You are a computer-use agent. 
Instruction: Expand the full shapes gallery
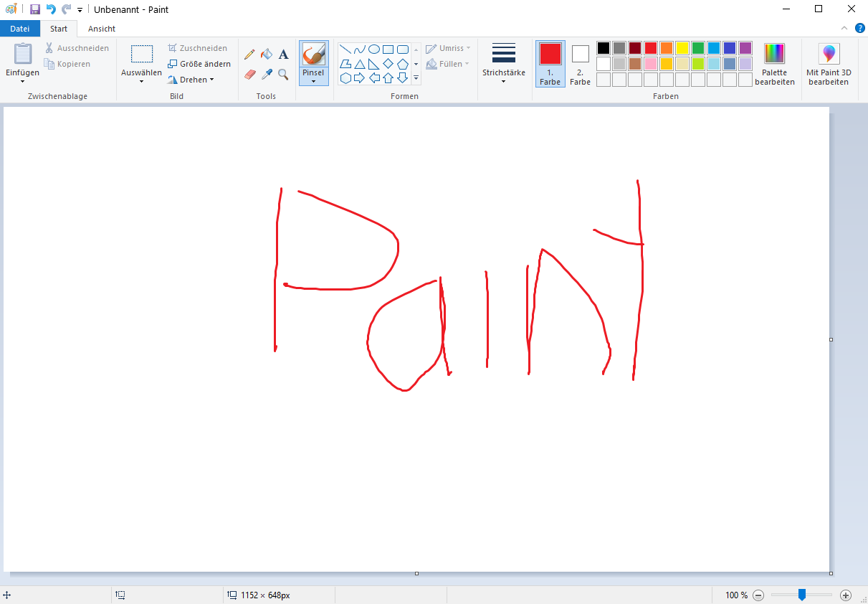coord(416,78)
